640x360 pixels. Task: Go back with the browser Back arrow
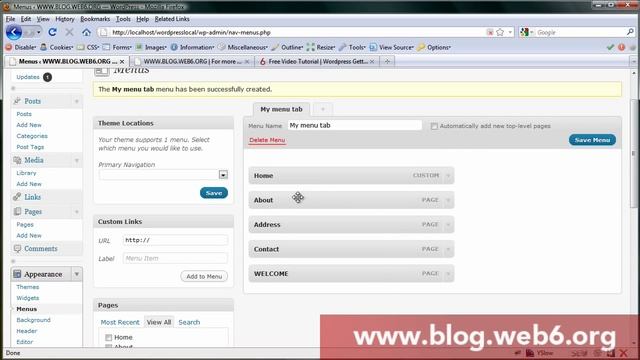click(x=14, y=32)
